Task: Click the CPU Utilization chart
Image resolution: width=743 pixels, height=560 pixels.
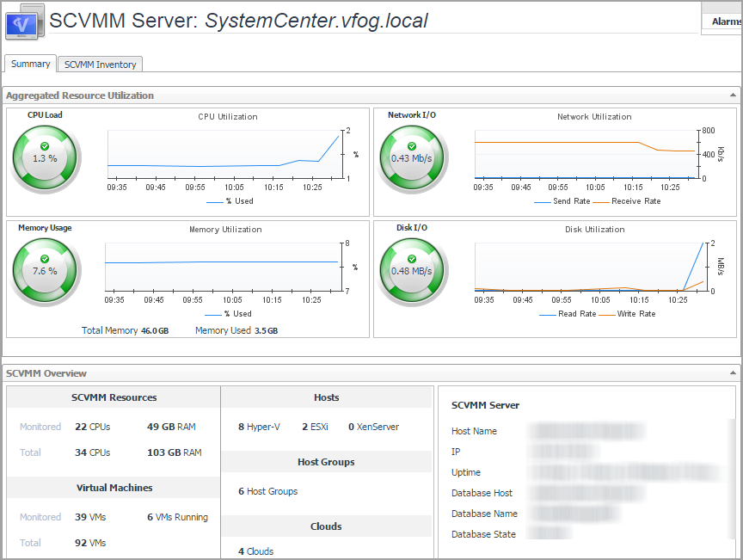Action: click(x=224, y=155)
